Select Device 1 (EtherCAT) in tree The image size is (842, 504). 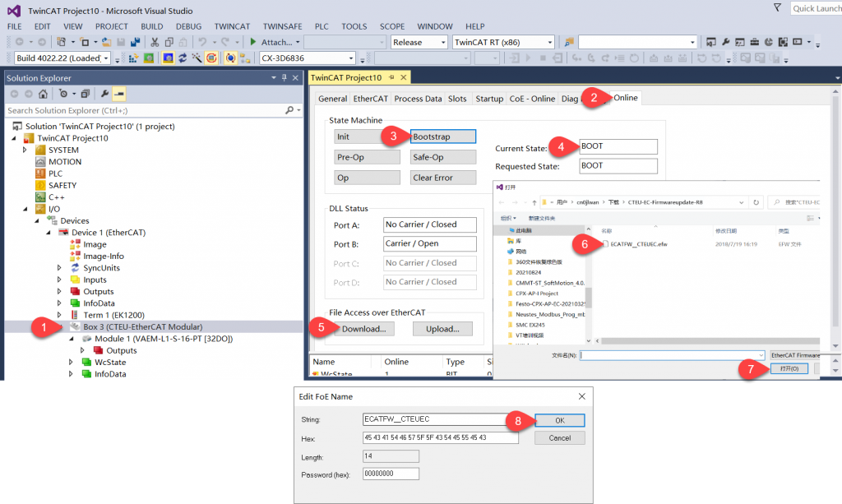tap(109, 233)
